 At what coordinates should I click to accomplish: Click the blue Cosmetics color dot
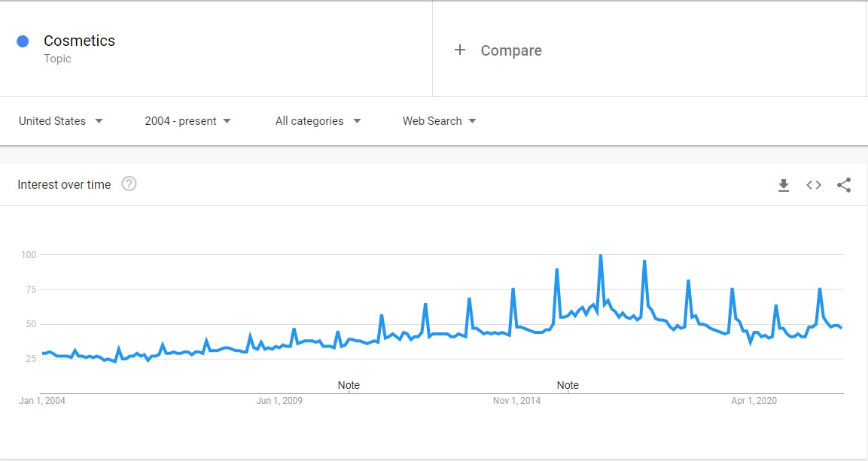[x=23, y=41]
